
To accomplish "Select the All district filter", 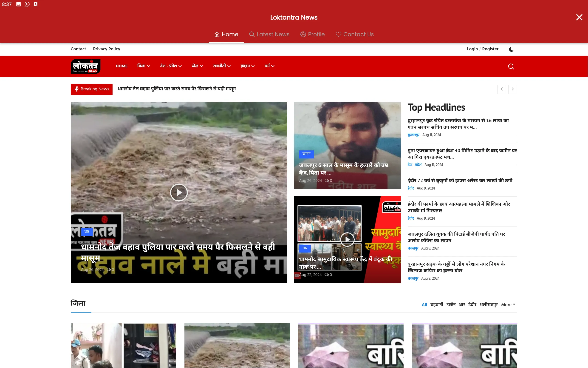I will 424,305.
